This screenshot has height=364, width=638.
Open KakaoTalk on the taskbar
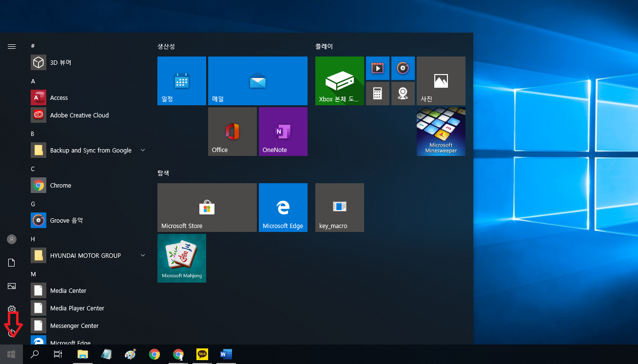coord(202,354)
